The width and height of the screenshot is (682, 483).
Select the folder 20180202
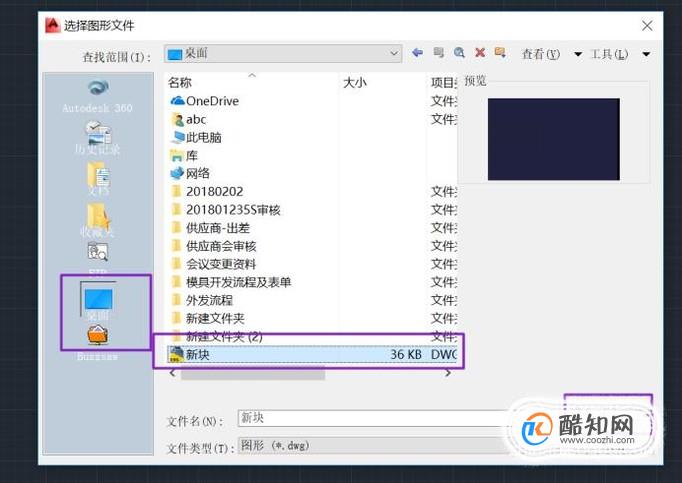pyautogui.click(x=207, y=192)
